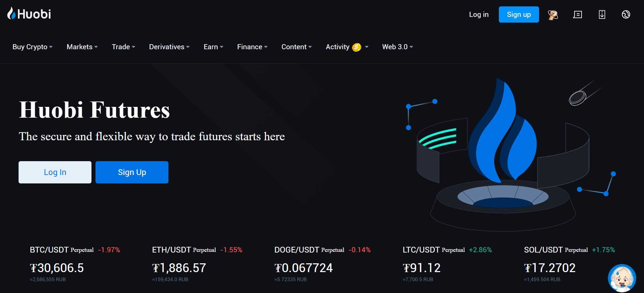
Task: Open the messages chat bubble icon
Action: point(578,14)
